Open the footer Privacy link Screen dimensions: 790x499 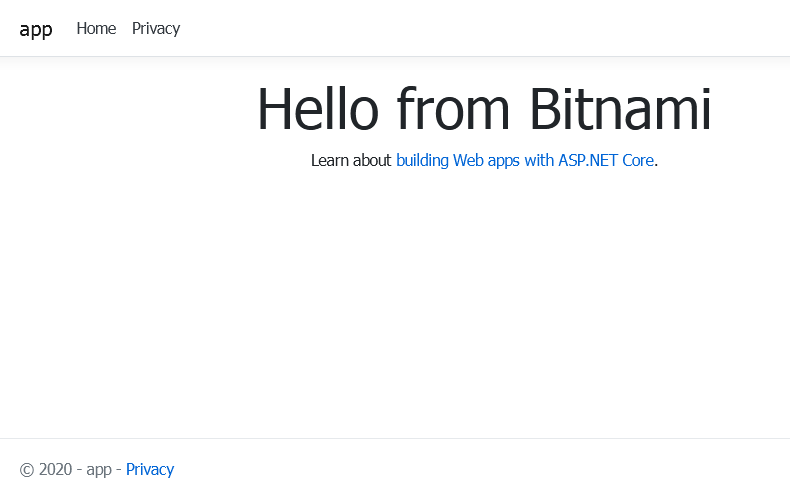[150, 469]
